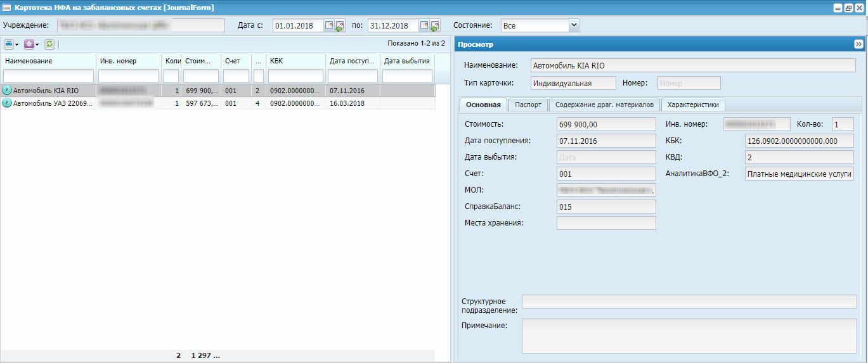This screenshot has width=868, height=363.
Task: Click filter field under Дата поступ... column
Action: 353,76
